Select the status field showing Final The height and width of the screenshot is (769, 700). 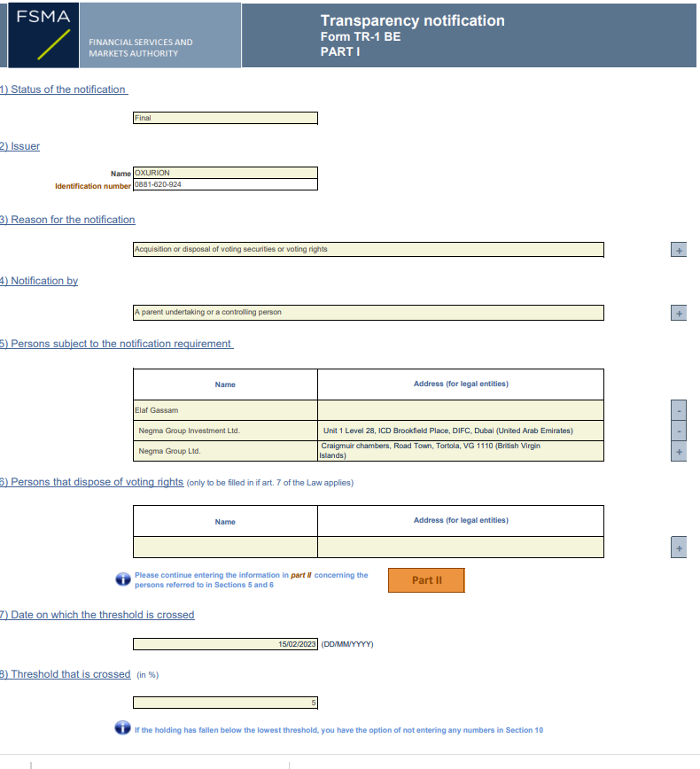click(225, 118)
